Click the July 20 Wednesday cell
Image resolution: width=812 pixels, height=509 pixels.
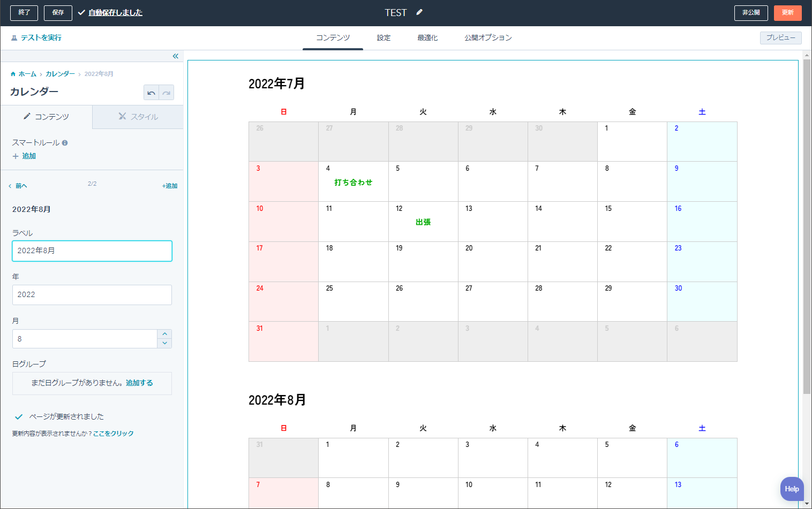pyautogui.click(x=493, y=262)
